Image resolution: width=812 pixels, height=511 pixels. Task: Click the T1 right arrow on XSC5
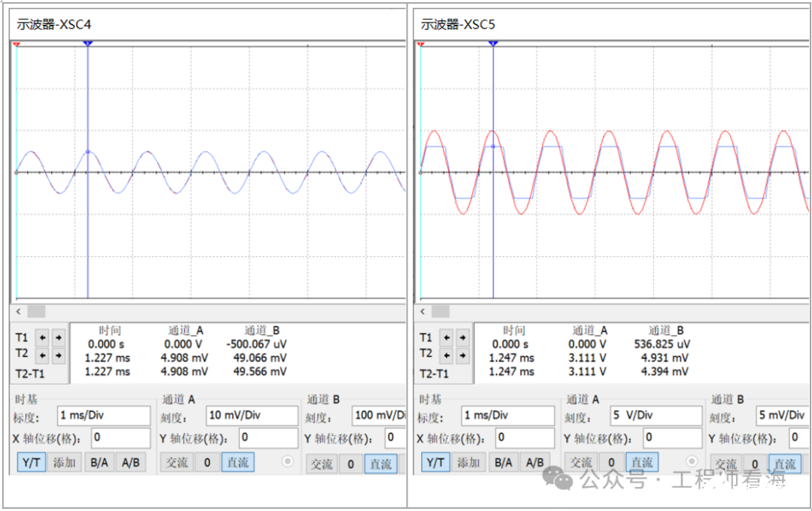[x=462, y=337]
